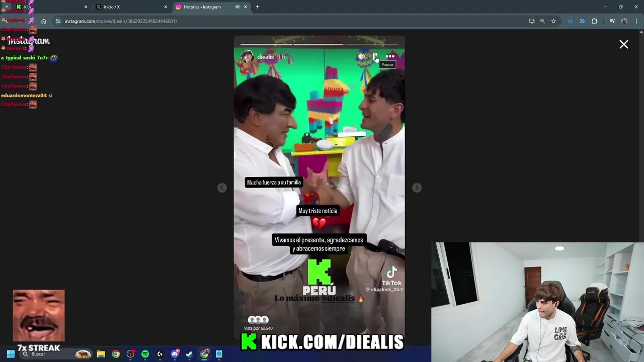The image size is (644, 362).
Task: Open the site information icon
Action: [x=58, y=21]
